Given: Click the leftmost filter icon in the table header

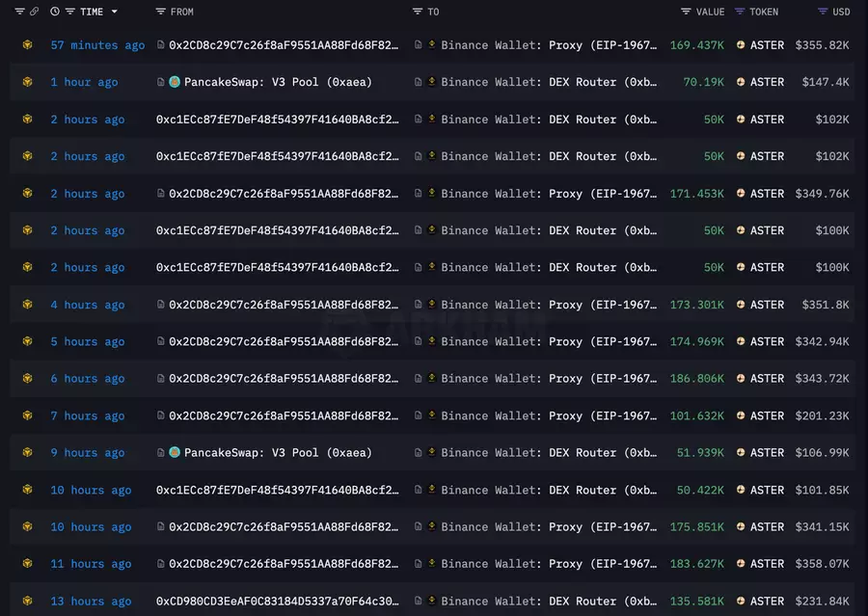Looking at the screenshot, I should [x=19, y=12].
